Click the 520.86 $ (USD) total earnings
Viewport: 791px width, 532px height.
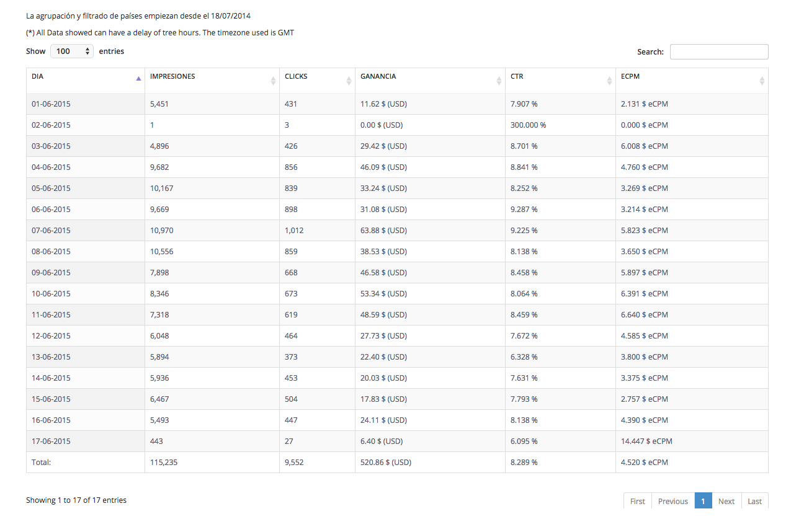coord(386,463)
